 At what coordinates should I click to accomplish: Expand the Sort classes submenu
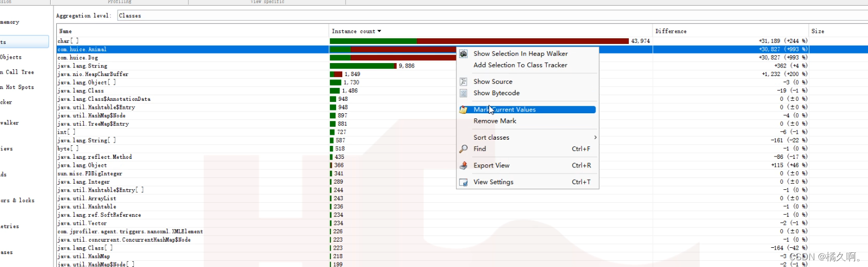click(527, 137)
